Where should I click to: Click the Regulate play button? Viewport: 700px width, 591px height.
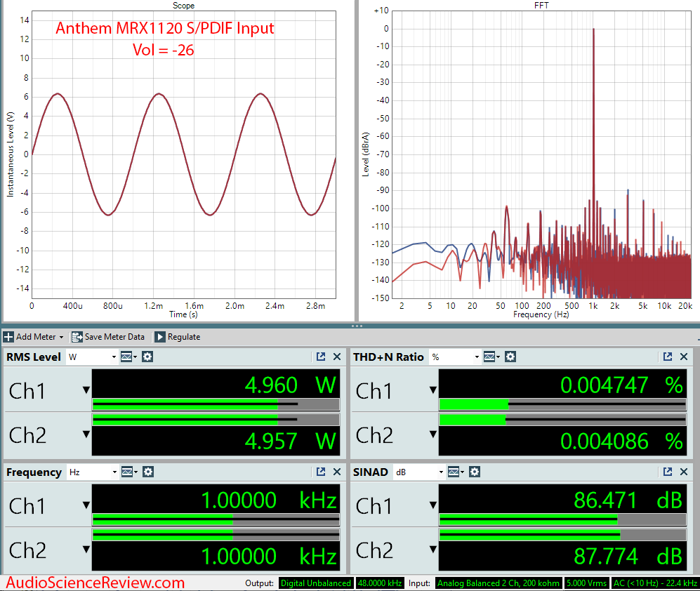(x=160, y=337)
